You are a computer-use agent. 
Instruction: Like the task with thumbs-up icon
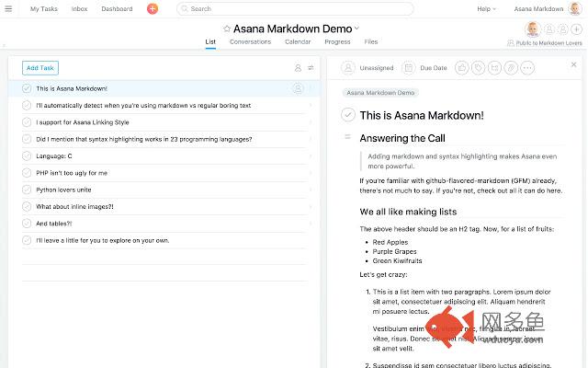click(x=461, y=67)
